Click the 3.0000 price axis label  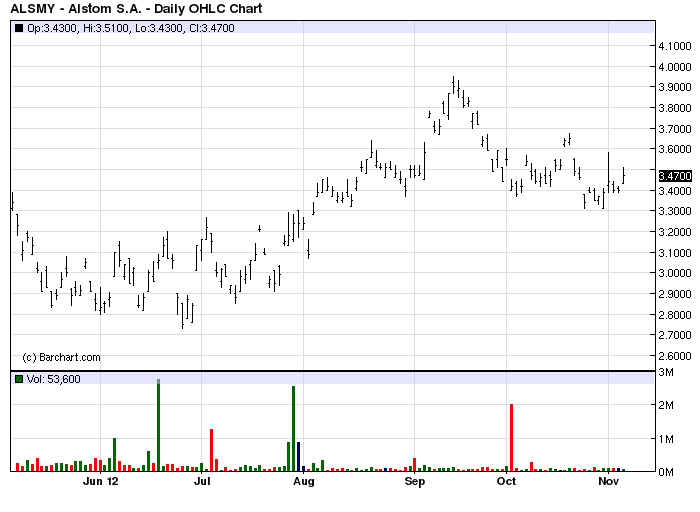[x=675, y=273]
